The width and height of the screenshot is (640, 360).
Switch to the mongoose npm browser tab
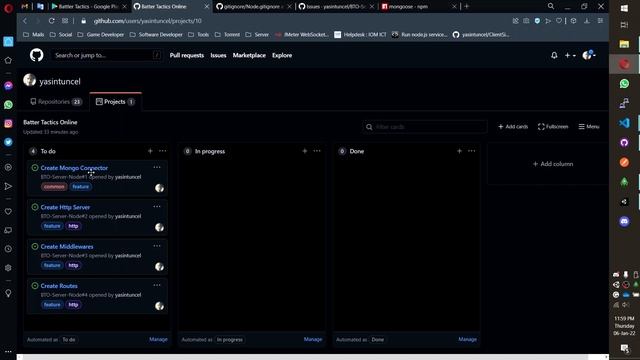point(418,7)
